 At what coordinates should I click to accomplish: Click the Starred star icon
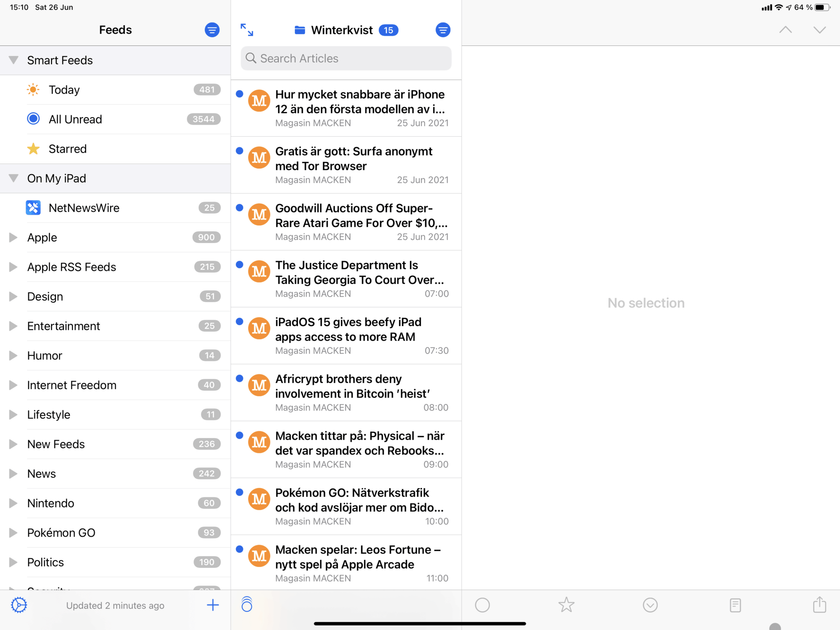[x=33, y=149]
